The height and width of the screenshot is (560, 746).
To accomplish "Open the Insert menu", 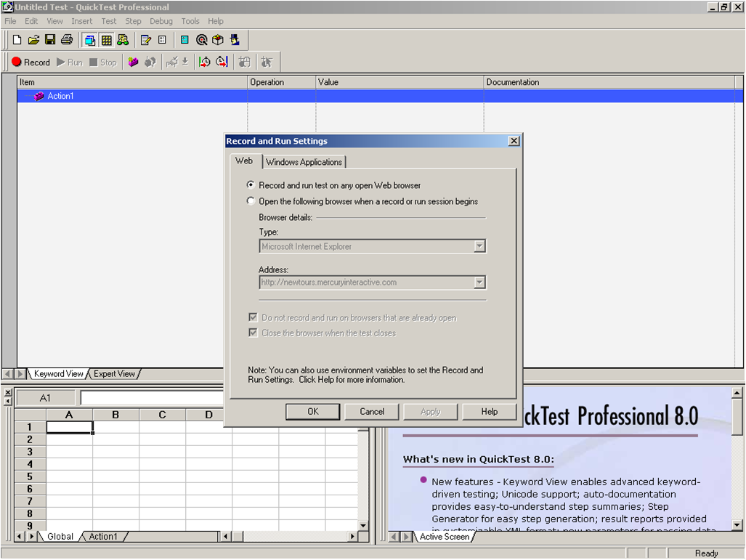I will (x=82, y=21).
